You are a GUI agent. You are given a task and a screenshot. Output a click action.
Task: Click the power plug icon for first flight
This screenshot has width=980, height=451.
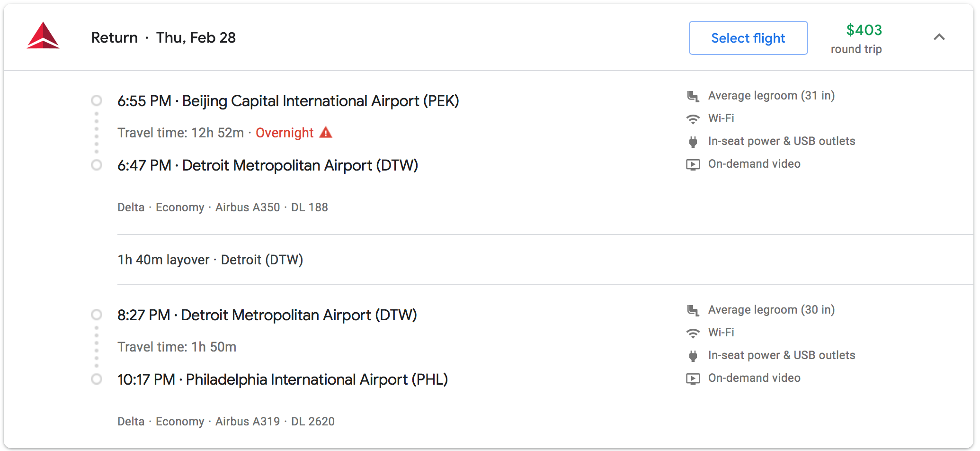coord(693,142)
